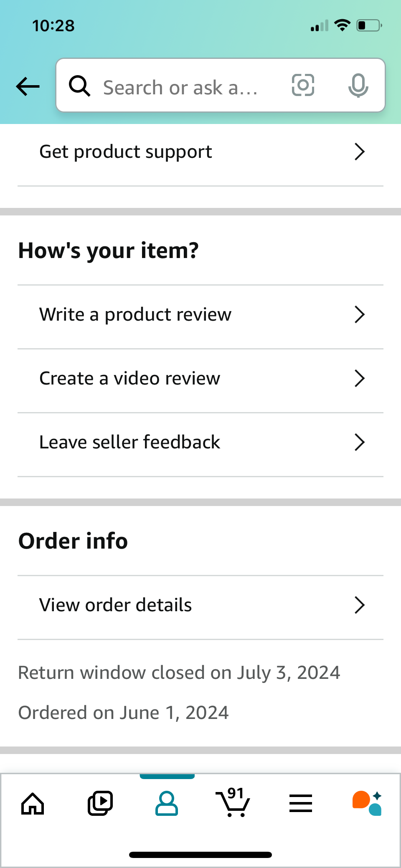Expand Create a video review chevron
This screenshot has width=401, height=868.
(359, 378)
